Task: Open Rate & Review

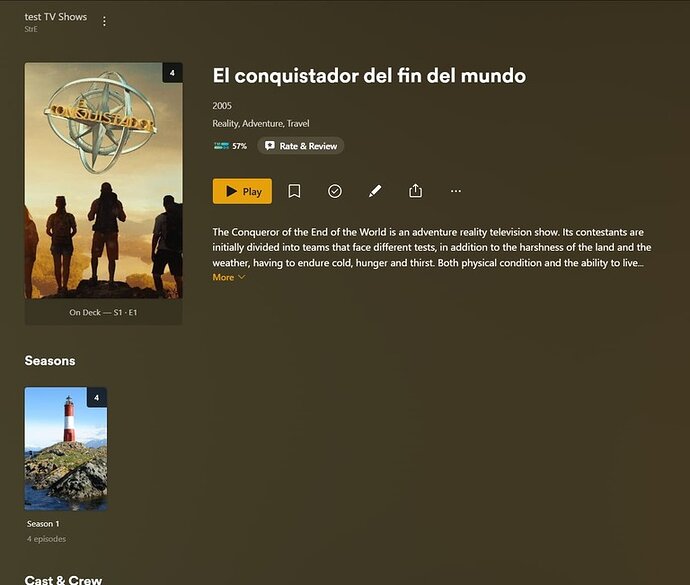Action: (301, 146)
